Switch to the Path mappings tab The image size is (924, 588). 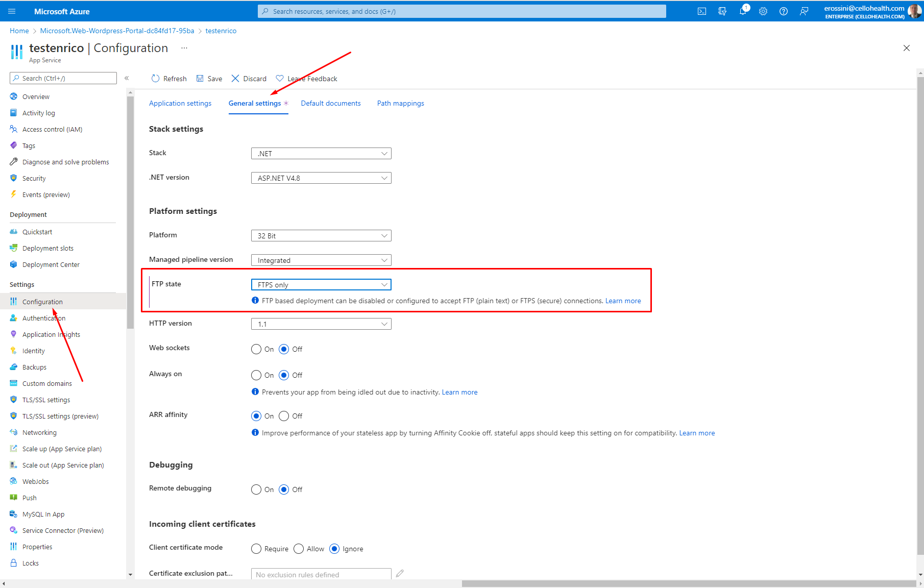pos(400,103)
